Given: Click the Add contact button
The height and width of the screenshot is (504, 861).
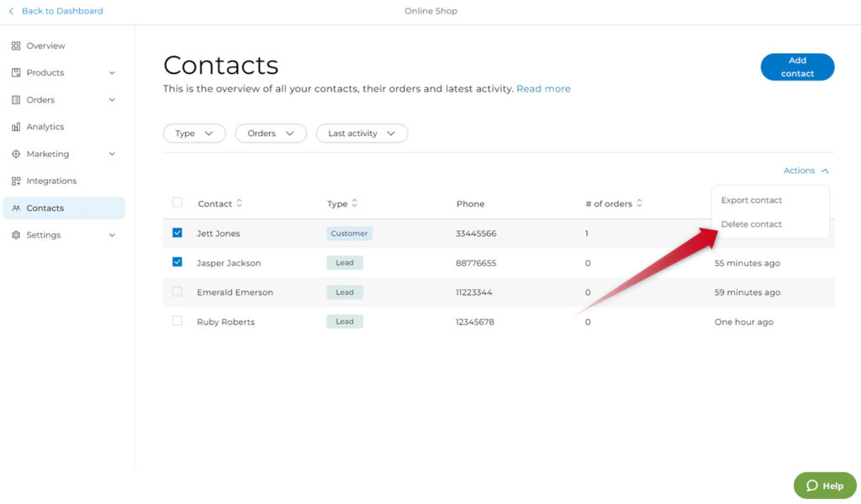Looking at the screenshot, I should (797, 67).
